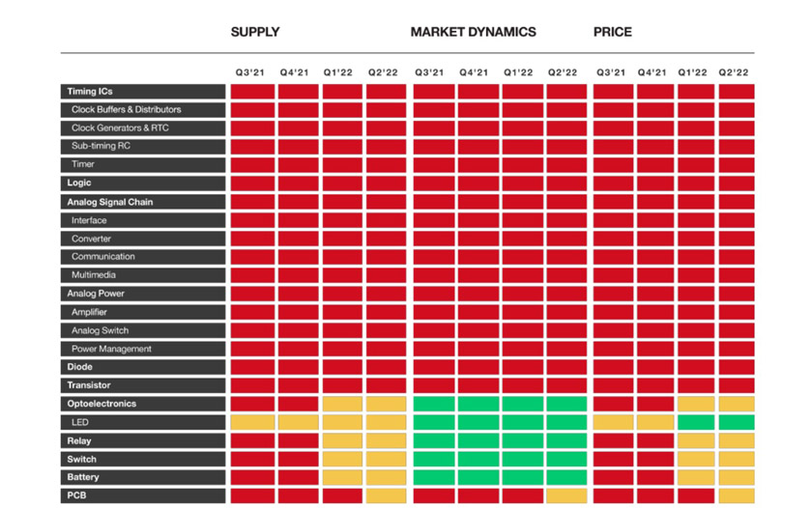Click the yellow LED cell for Supply Q3'21
This screenshot has height=508, width=812.
[253, 422]
